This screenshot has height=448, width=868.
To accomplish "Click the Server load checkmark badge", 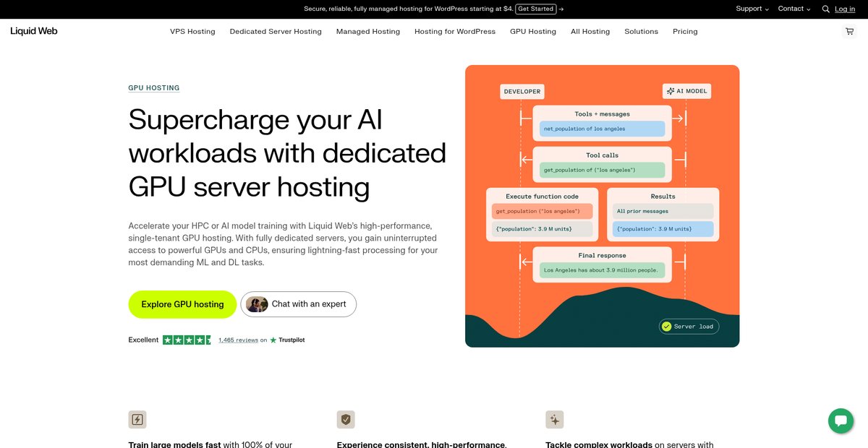I will click(689, 327).
